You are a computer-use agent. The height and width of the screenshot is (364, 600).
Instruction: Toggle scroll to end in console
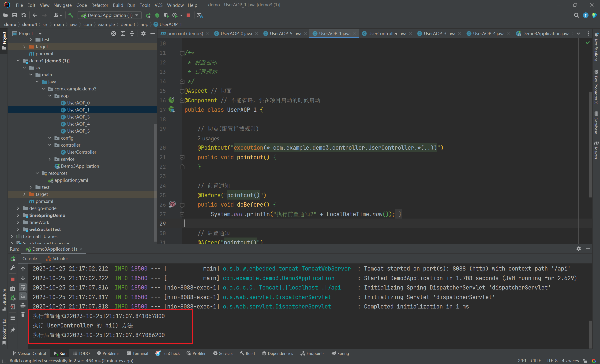pyautogui.click(x=23, y=296)
